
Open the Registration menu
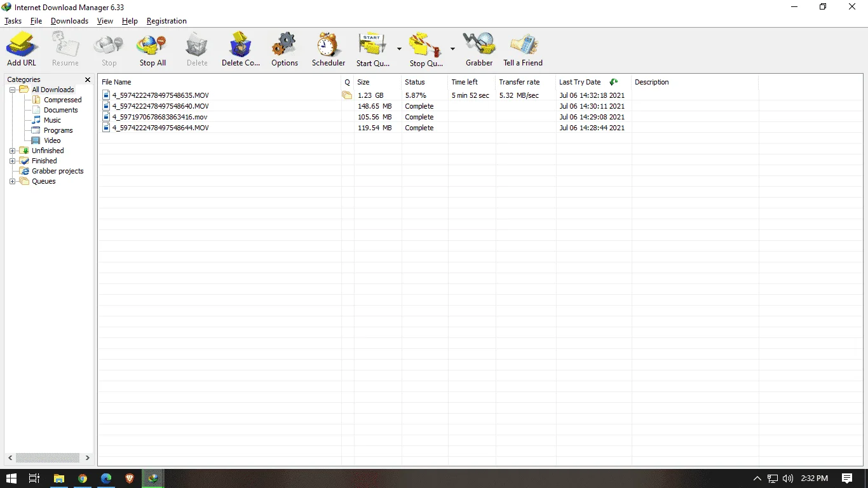coord(166,21)
